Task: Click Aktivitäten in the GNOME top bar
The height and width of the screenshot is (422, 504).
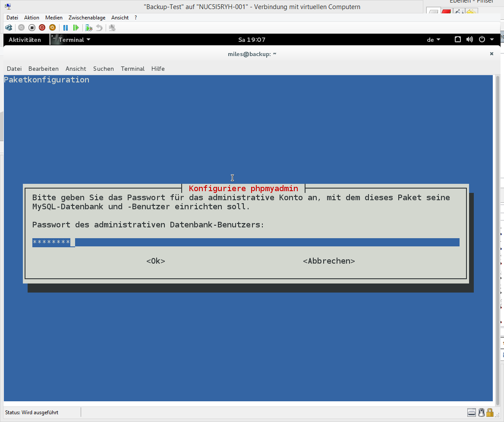Action: [25, 40]
